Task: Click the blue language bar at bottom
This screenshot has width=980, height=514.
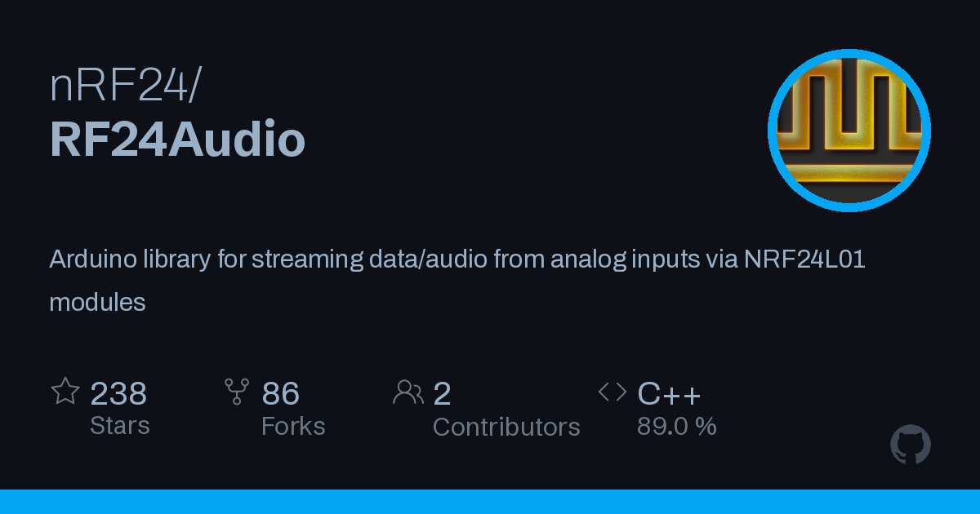Action: pos(490,502)
